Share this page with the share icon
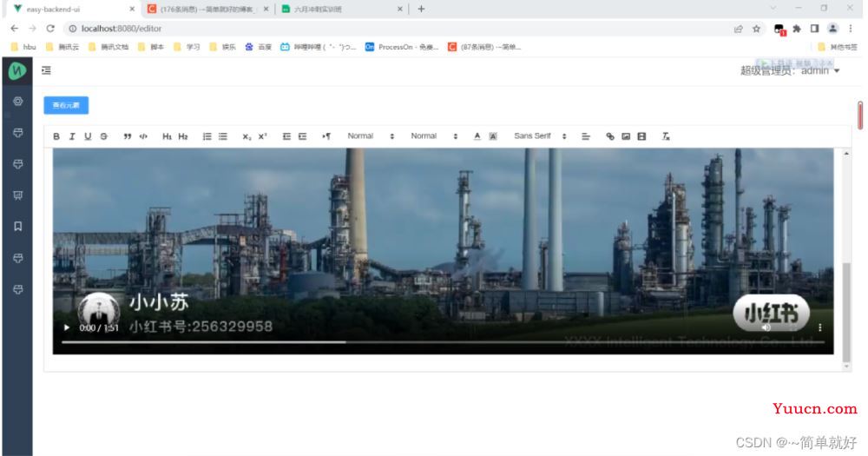The height and width of the screenshot is (456, 868). tap(739, 29)
